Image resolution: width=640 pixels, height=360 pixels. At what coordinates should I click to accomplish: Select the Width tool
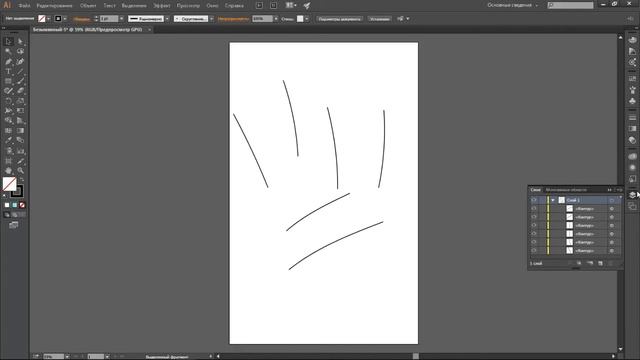tap(8, 111)
